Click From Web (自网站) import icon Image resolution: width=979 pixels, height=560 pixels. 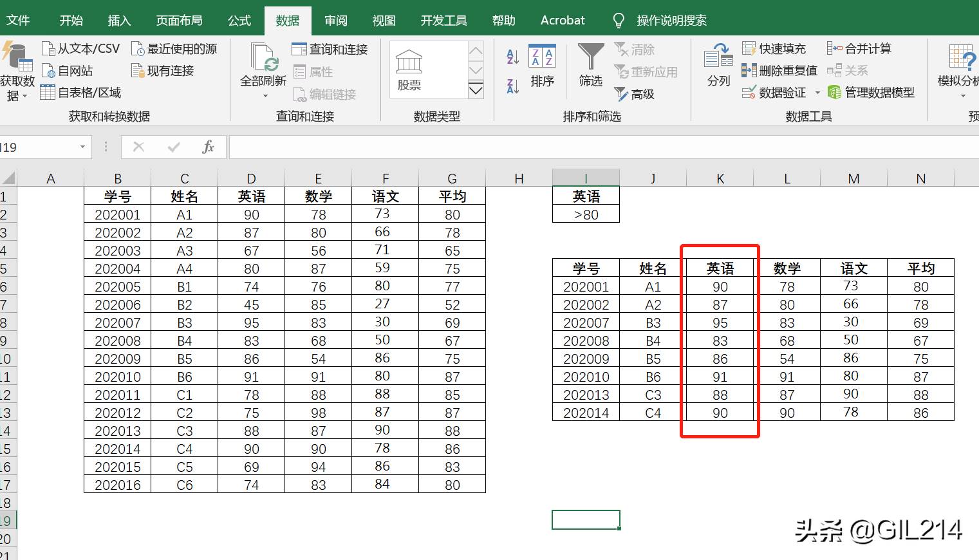click(x=49, y=70)
